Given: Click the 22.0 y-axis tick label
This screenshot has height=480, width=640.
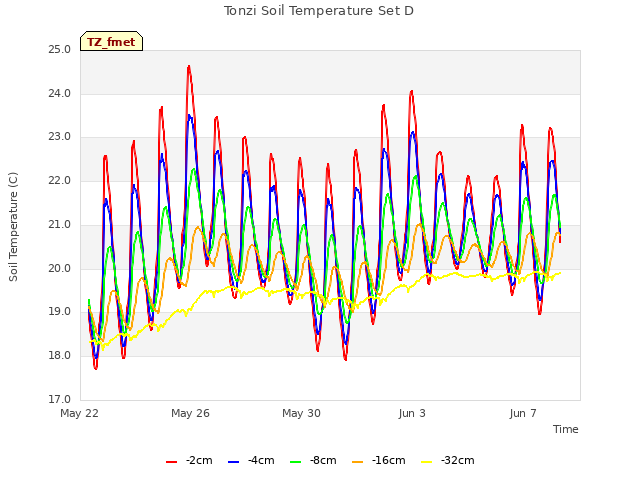Looking at the screenshot, I should pos(60,180).
